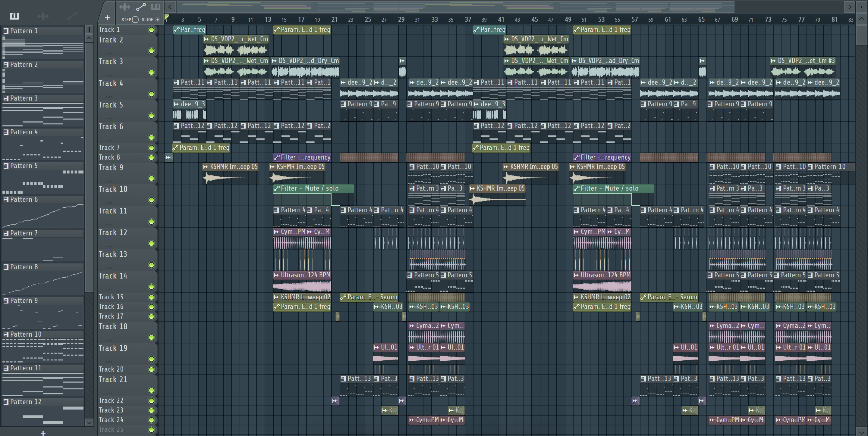This screenshot has width=868, height=436.
Task: Click the vertical scroll up arrow of playlist
Action: pyautogui.click(x=862, y=19)
